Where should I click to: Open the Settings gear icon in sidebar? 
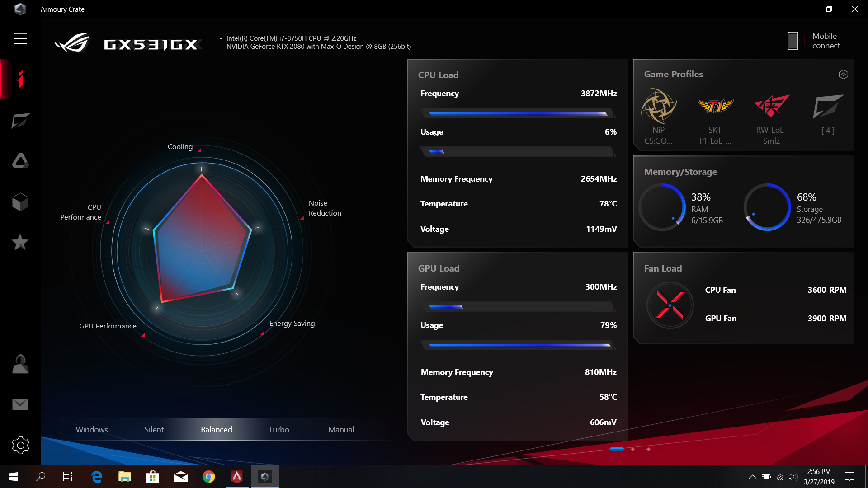[20, 445]
